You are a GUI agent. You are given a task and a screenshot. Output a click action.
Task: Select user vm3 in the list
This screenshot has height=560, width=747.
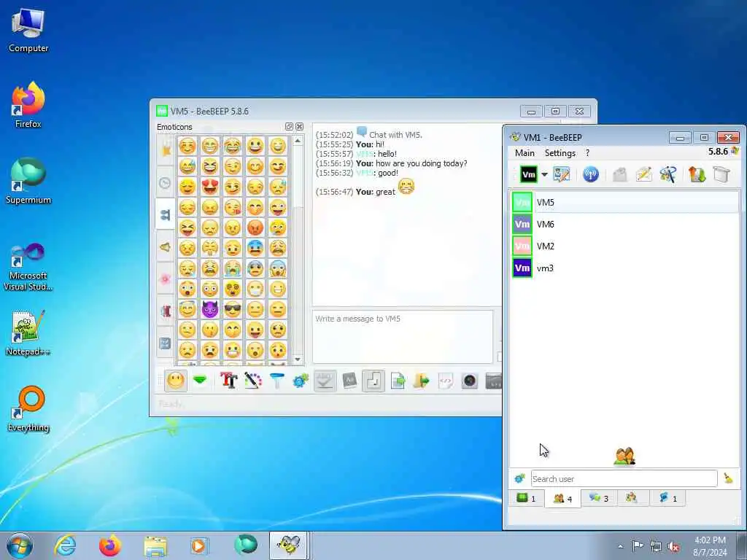point(625,268)
